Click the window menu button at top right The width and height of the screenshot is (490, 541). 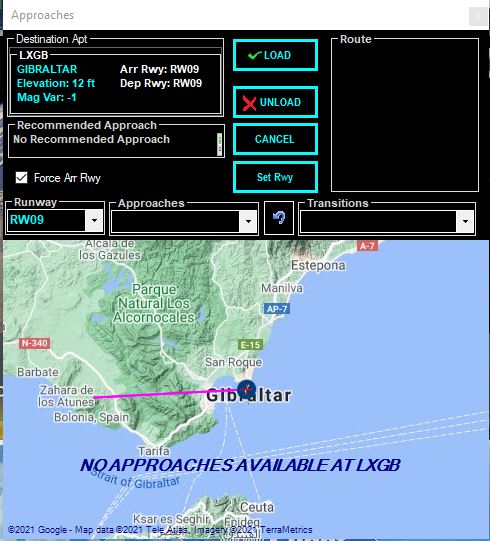click(478, 16)
